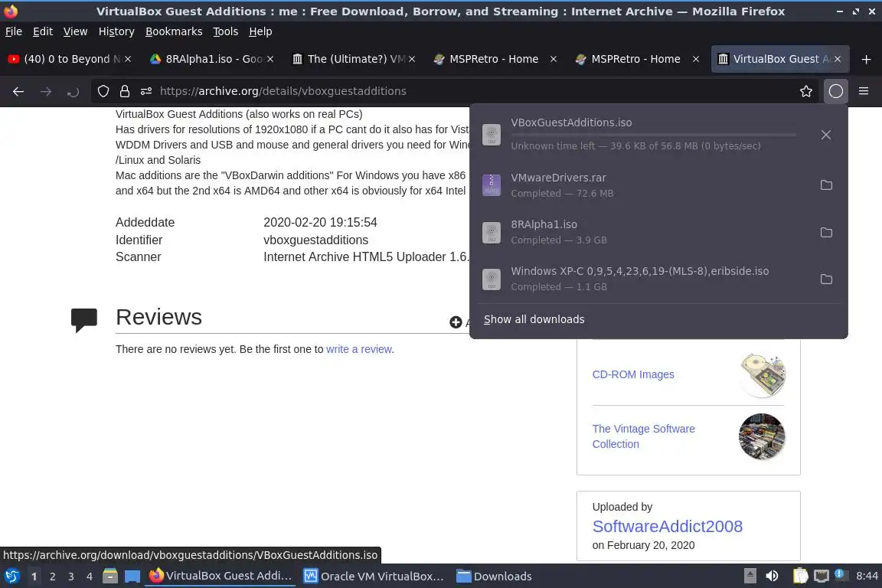This screenshot has width=882, height=588.
Task: Open the taskbar start menu icon
Action: tap(11, 576)
